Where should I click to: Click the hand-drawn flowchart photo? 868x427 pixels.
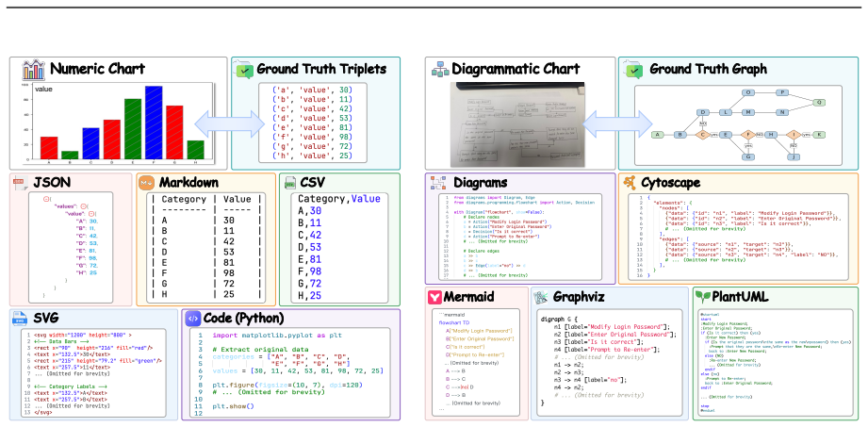point(517,124)
